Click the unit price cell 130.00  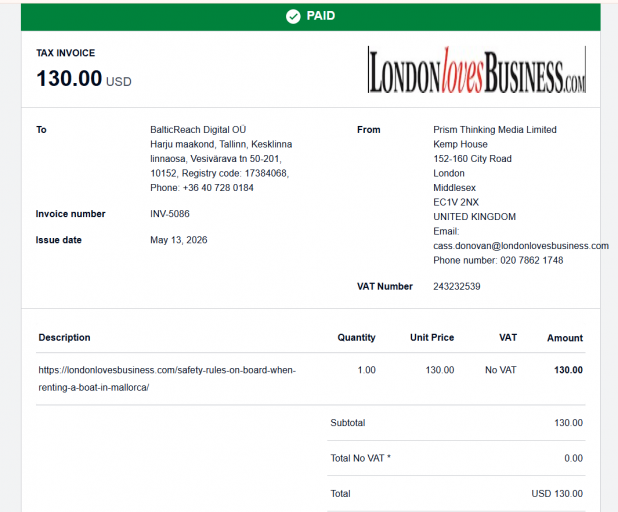click(x=439, y=370)
